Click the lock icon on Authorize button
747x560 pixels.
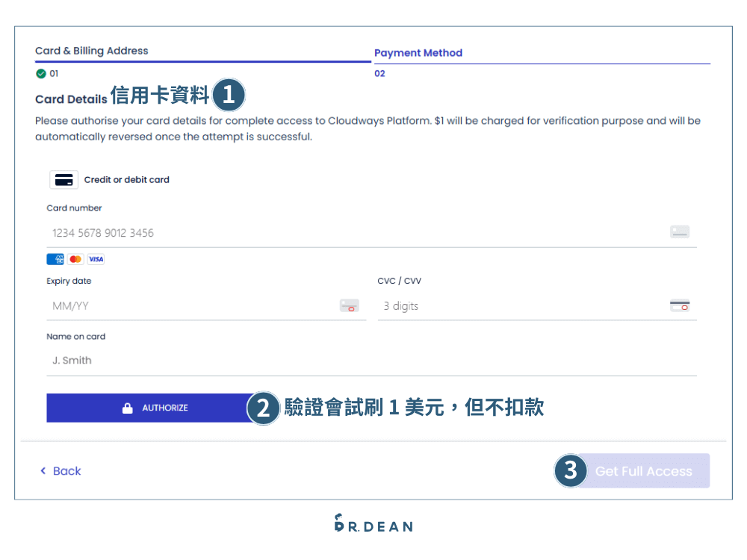[127, 408]
